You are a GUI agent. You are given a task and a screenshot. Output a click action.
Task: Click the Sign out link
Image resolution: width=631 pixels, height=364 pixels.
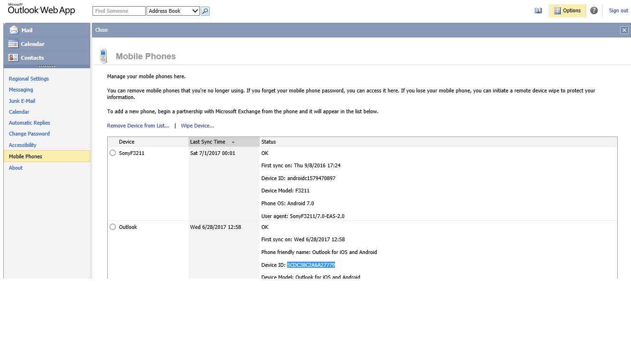[618, 11]
